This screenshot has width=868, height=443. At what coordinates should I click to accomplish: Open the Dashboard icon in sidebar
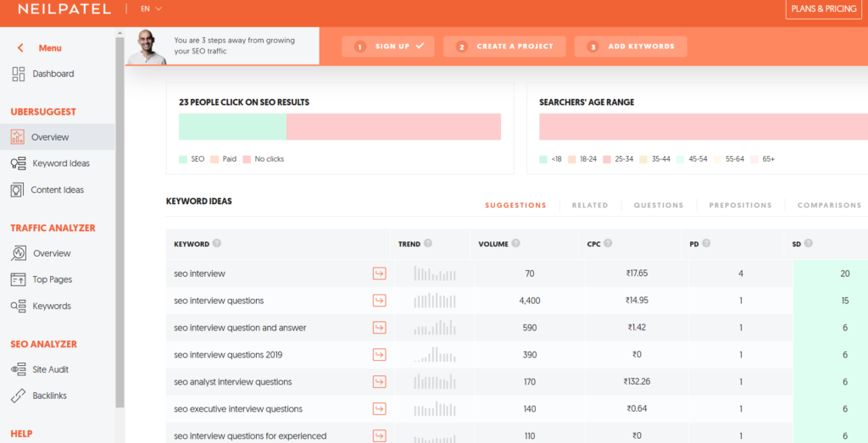click(19, 74)
